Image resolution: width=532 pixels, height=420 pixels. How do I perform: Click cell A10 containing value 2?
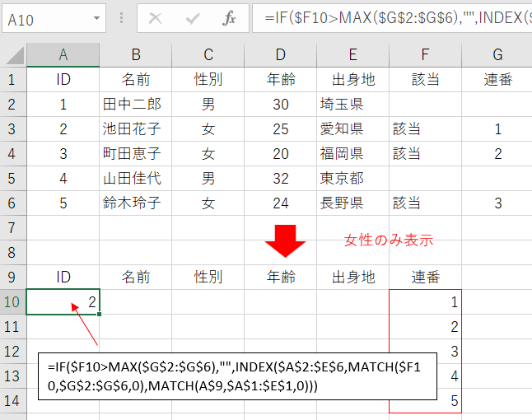pos(63,302)
